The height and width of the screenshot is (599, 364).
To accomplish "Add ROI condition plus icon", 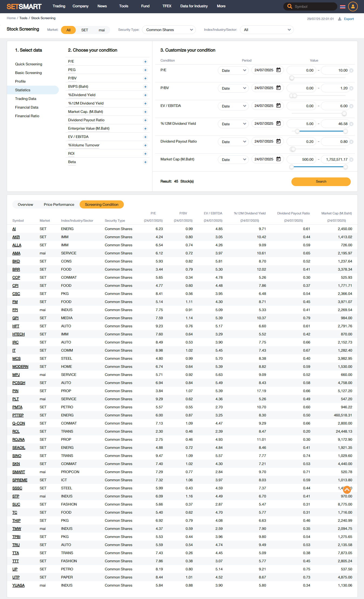I will click(145, 154).
